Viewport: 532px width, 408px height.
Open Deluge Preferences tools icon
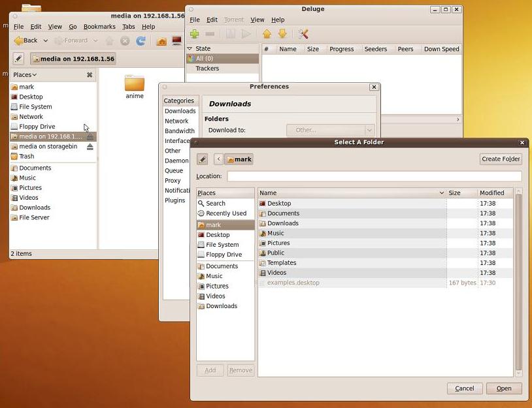pos(303,34)
